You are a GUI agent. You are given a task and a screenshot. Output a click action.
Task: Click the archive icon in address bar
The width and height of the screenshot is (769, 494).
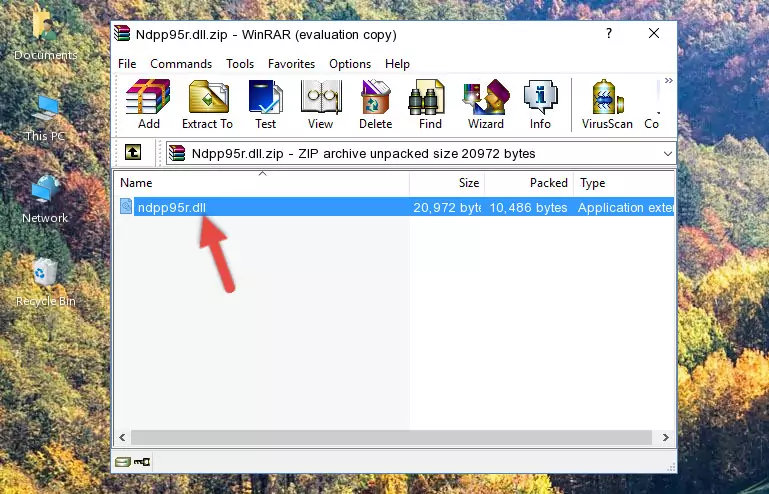pos(177,154)
